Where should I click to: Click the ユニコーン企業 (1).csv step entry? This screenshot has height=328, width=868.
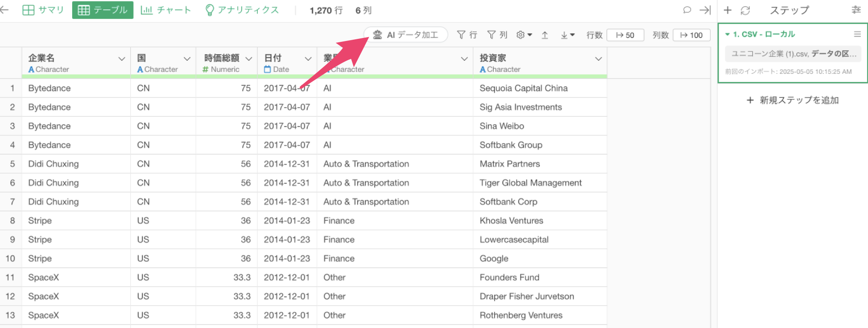click(x=793, y=54)
